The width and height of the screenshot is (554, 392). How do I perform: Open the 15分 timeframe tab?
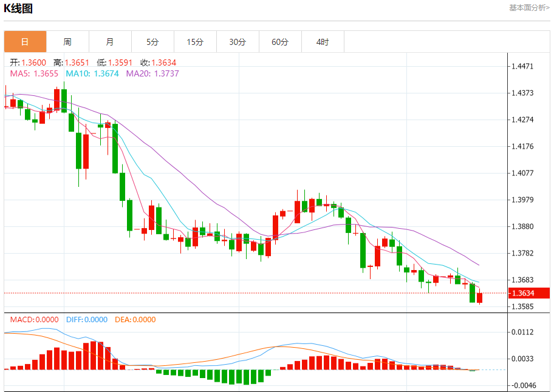(195, 42)
